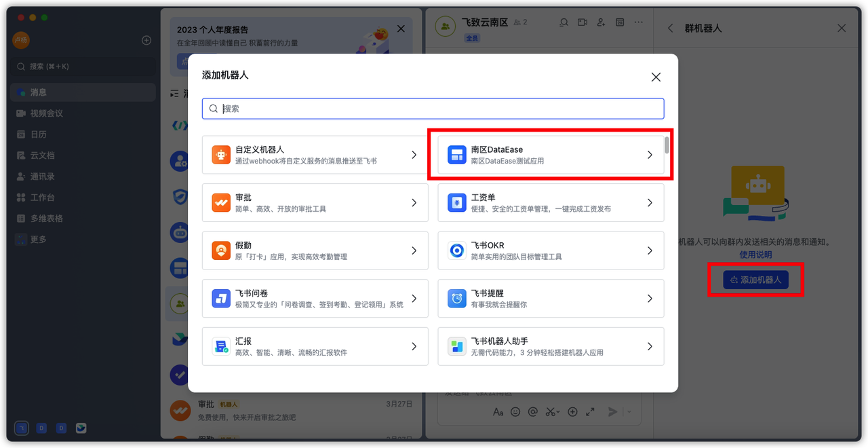Screen dimensions: 868x448
Task: Click the 工资单 app icon
Action: coord(457,203)
